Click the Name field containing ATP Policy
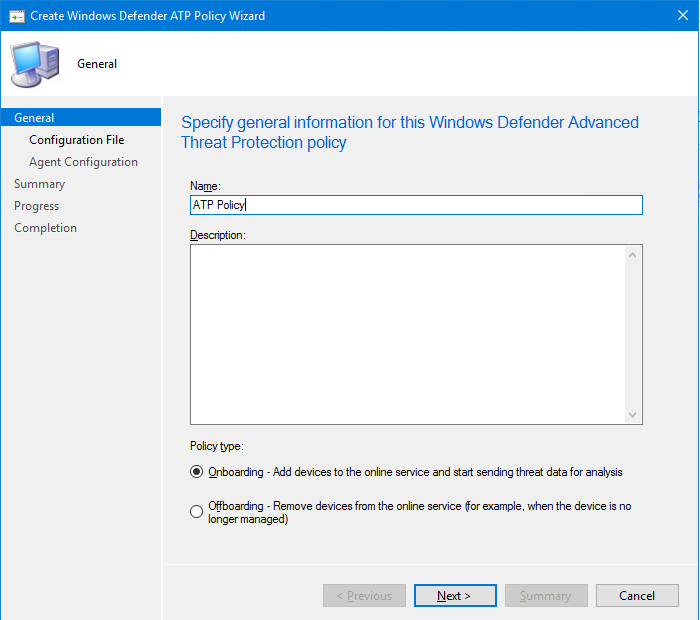 (x=416, y=205)
